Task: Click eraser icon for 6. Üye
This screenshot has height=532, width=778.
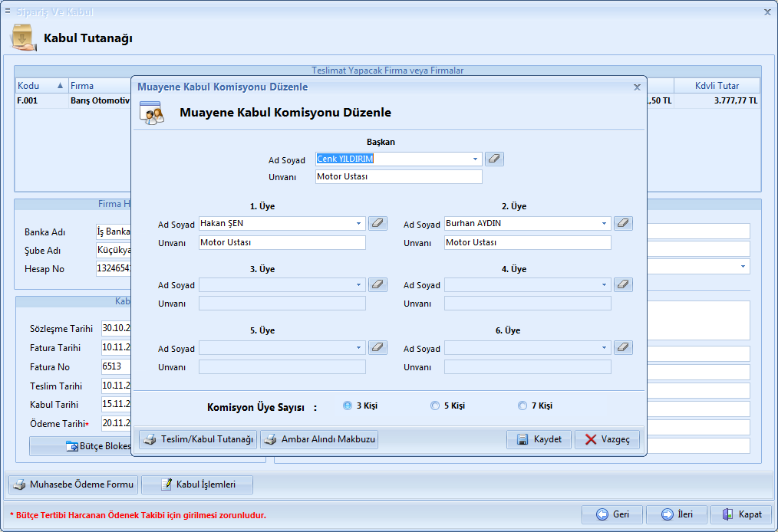Action: point(623,348)
